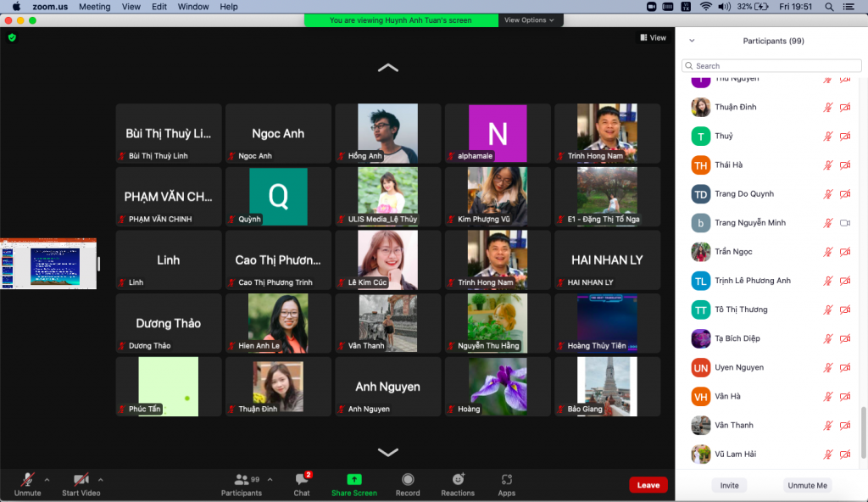Open the Reactions emoji icon
Image resolution: width=868 pixels, height=502 pixels.
click(458, 480)
